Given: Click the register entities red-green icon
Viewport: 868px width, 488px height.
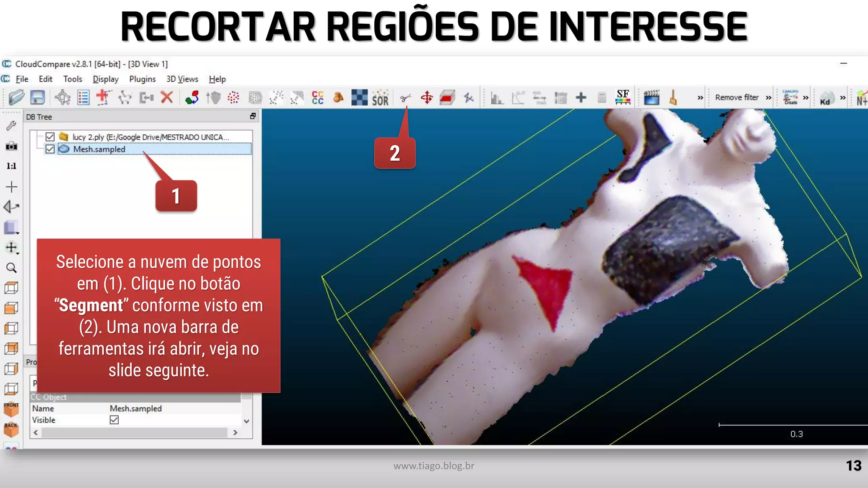Looking at the screenshot, I should pos(192,97).
